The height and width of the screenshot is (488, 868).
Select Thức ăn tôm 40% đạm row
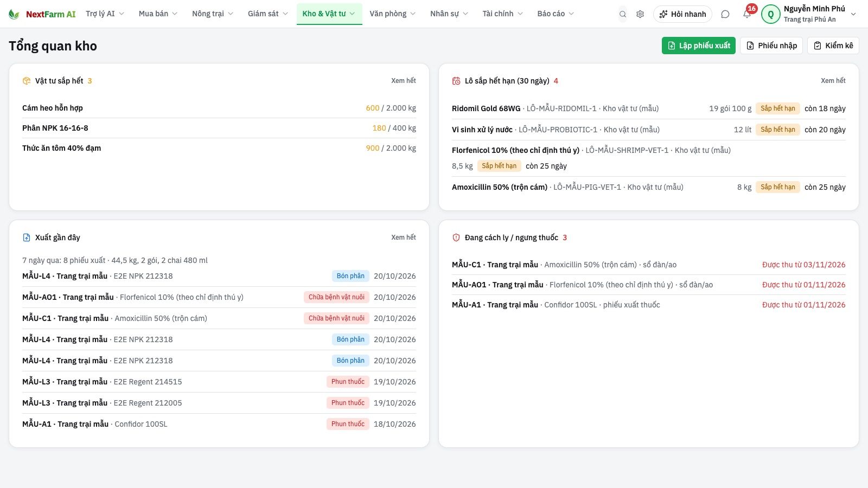[x=219, y=148]
